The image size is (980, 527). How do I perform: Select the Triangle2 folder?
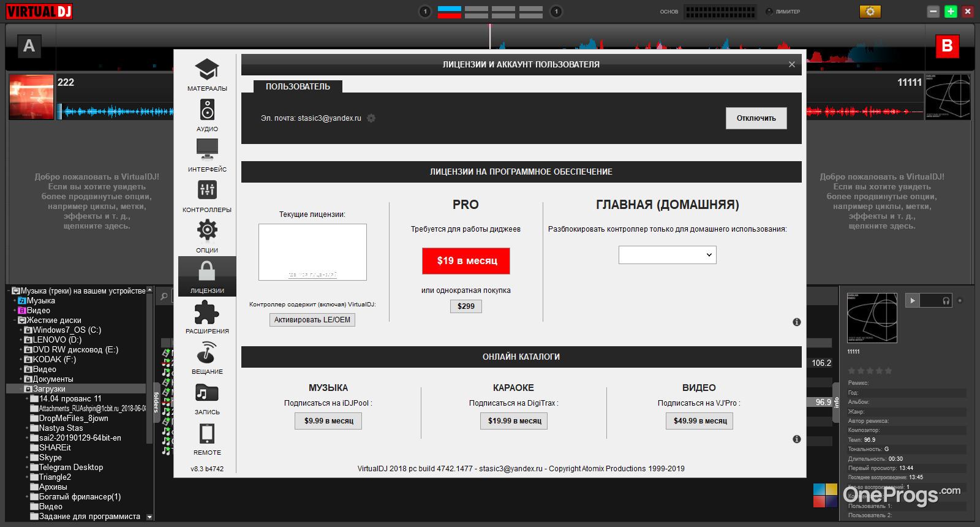[51, 477]
